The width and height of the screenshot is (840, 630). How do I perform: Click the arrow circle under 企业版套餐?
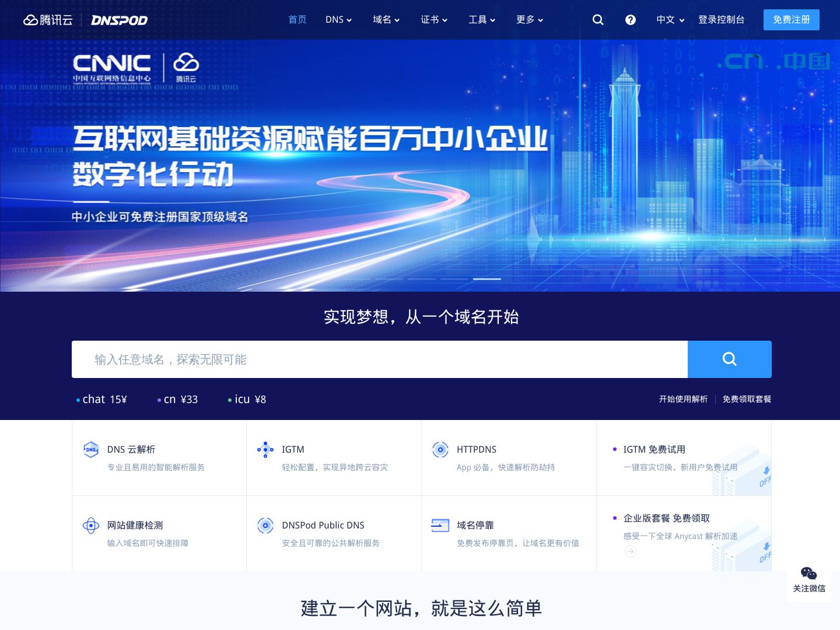[x=630, y=551]
